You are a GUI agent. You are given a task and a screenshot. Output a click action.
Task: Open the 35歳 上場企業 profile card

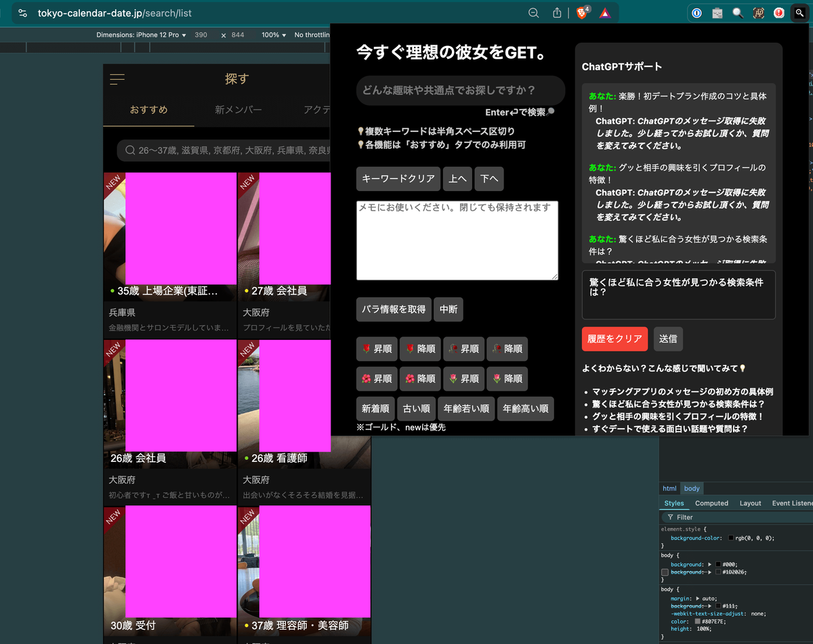click(170, 254)
